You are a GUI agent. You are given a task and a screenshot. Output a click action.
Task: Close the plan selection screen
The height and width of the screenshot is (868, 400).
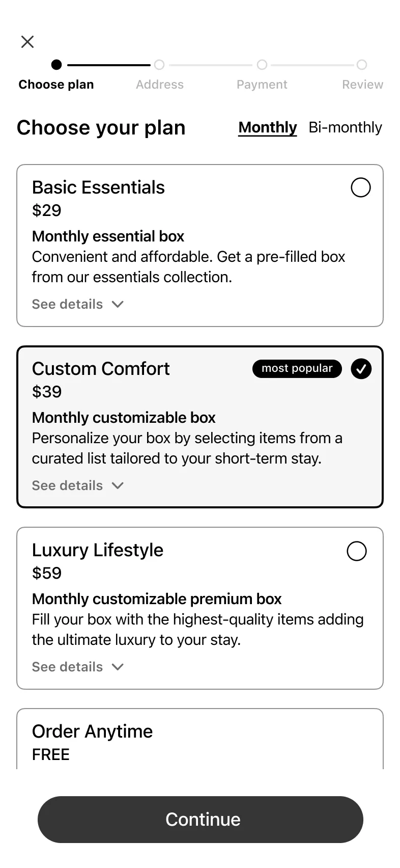[27, 42]
